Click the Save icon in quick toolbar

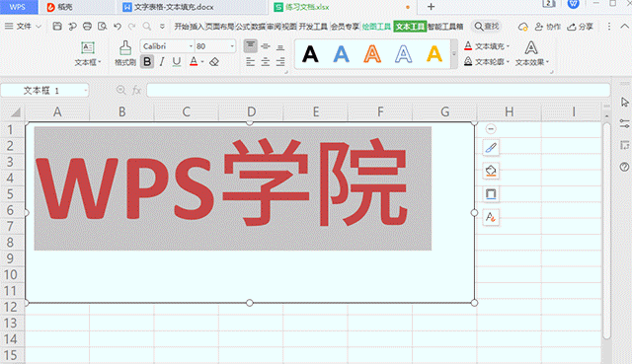[x=57, y=27]
